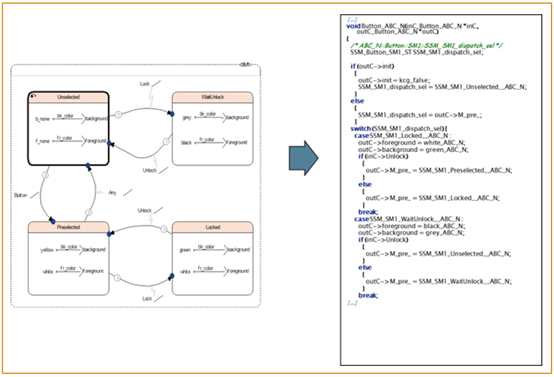Click blue endpoint on WaitUnlock left edge
This screenshot has height=377, width=554.
coord(172,114)
